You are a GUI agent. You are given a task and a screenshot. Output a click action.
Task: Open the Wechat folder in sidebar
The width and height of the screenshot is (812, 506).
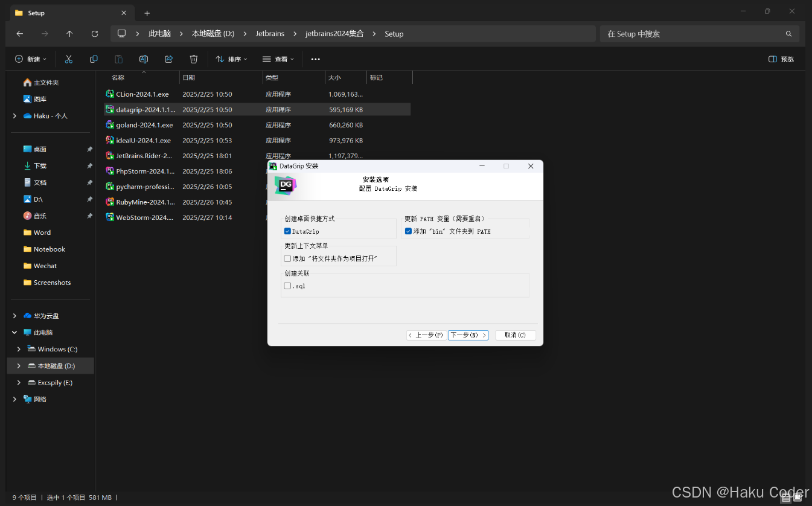click(40, 266)
